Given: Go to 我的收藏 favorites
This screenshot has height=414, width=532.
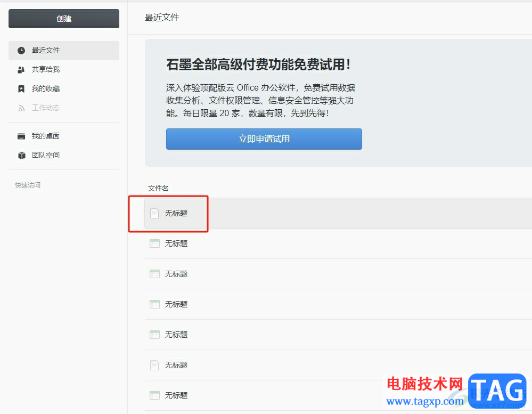Looking at the screenshot, I should (x=45, y=88).
